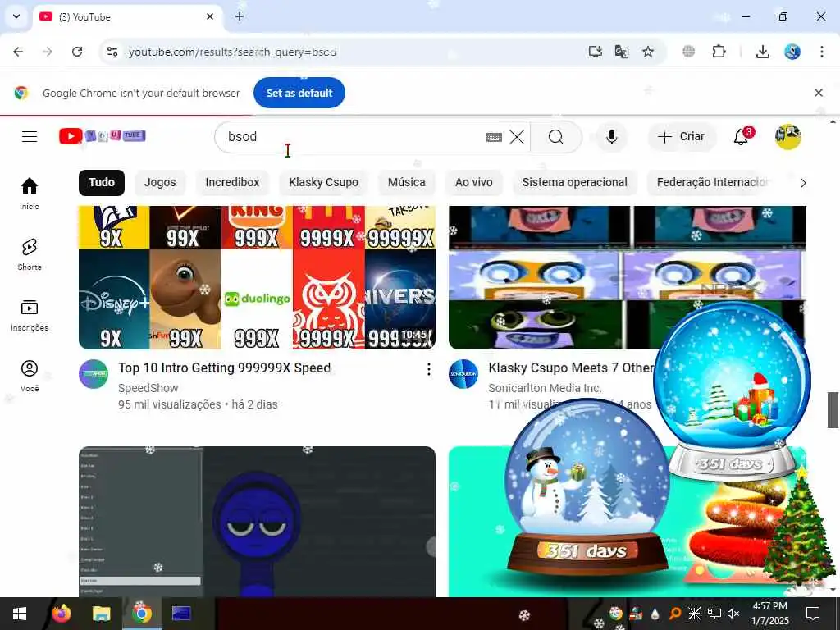Open the translate page icon
The image size is (840, 630).
[x=622, y=52]
